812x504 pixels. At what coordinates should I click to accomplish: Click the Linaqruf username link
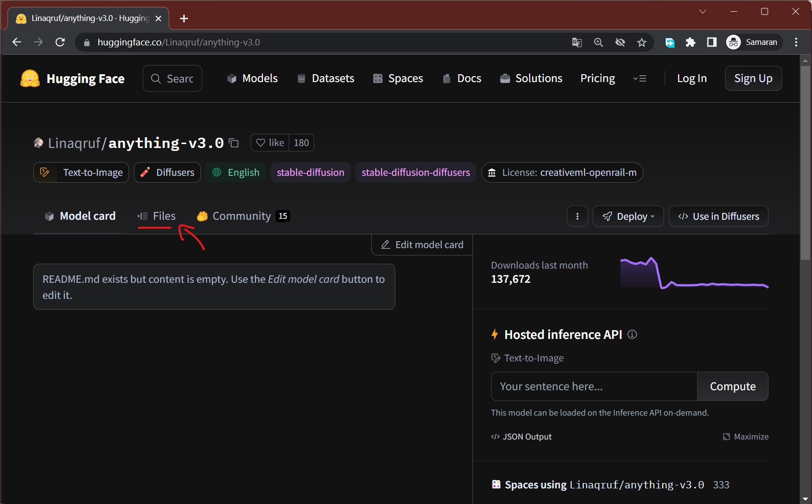pyautogui.click(x=74, y=143)
